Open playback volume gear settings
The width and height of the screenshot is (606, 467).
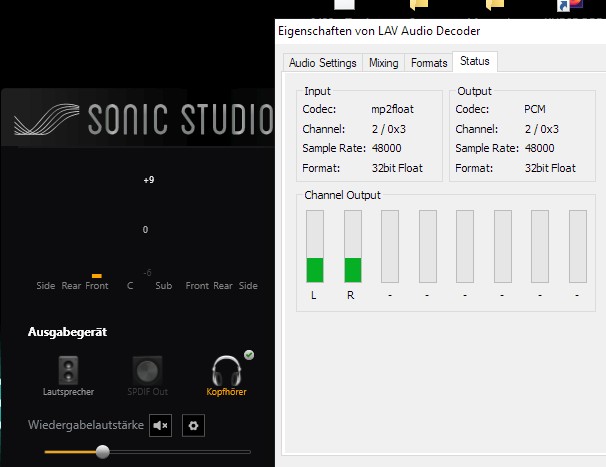click(x=195, y=425)
